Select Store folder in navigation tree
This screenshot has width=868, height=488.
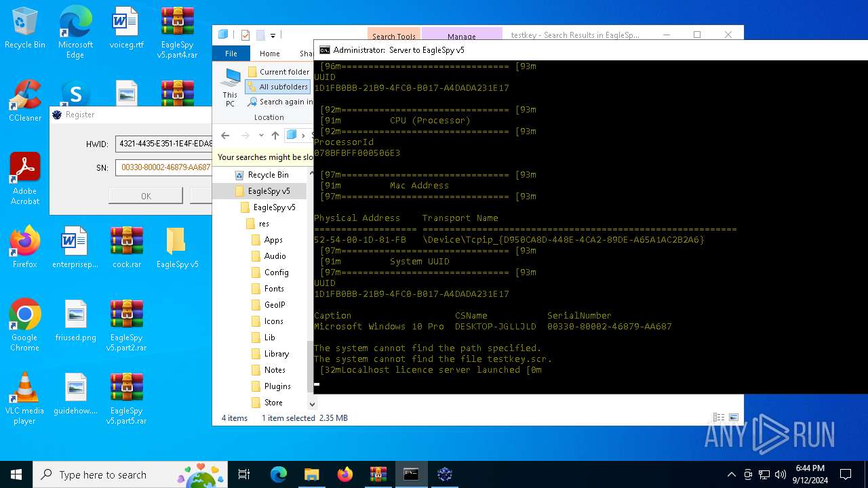(x=273, y=403)
